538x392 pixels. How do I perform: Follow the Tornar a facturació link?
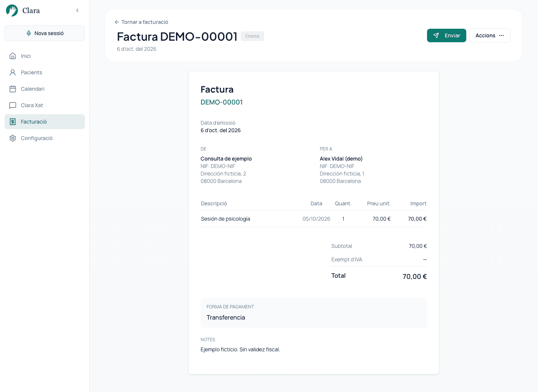click(x=141, y=22)
